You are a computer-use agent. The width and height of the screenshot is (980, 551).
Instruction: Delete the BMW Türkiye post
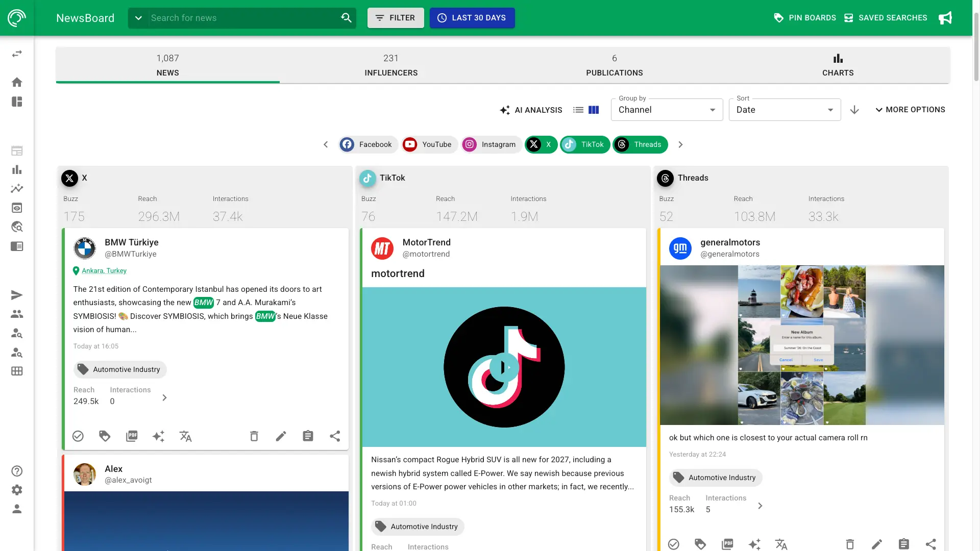254,436
